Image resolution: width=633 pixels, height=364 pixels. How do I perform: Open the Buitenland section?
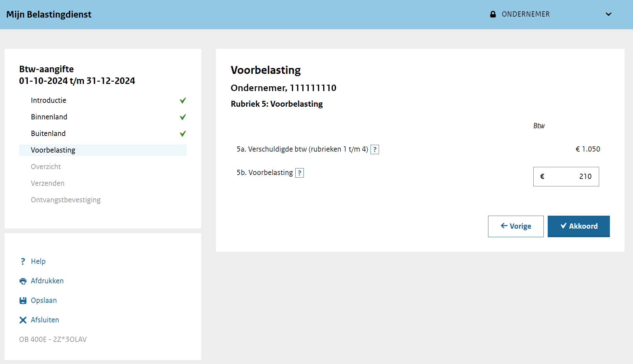click(48, 134)
